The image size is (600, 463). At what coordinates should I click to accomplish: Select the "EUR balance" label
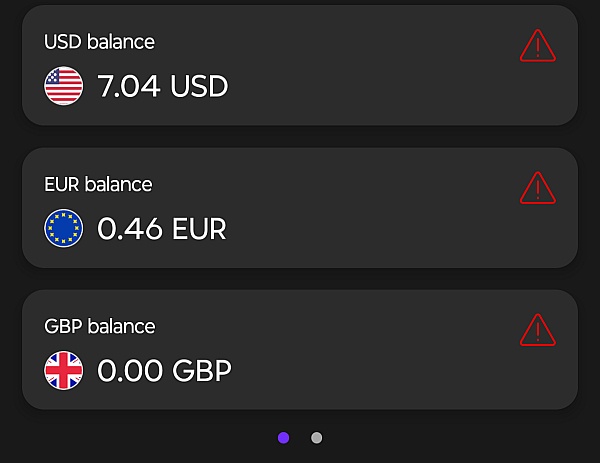point(98,184)
